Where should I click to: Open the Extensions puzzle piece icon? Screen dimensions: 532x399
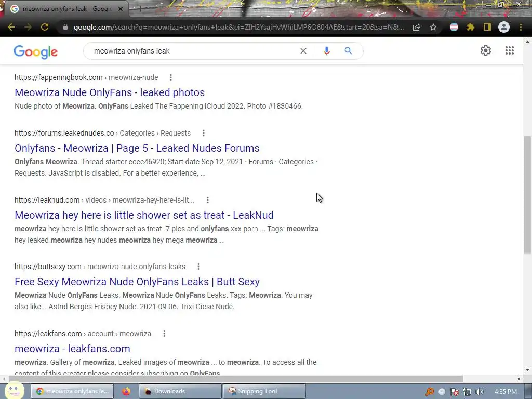pos(471,27)
